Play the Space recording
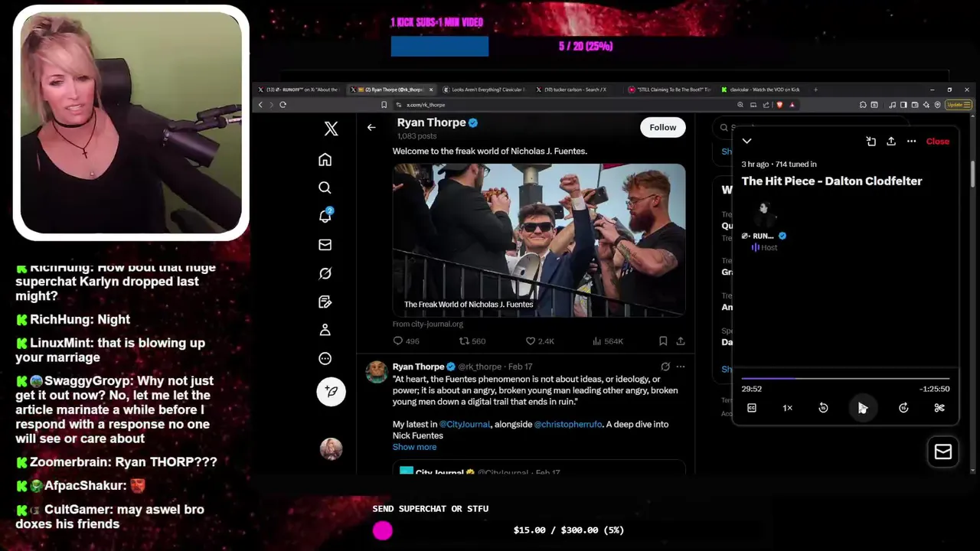Screen dimensions: 980x551 pos(862,408)
